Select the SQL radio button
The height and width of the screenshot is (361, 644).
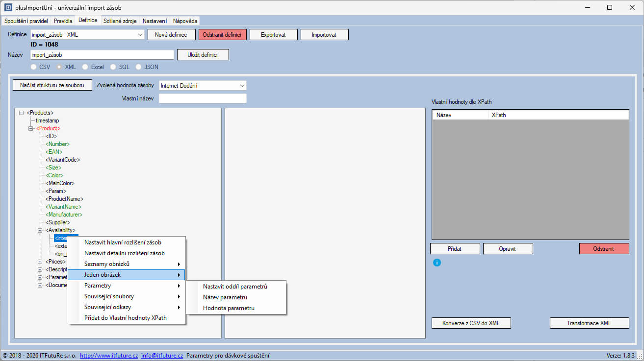pyautogui.click(x=113, y=67)
